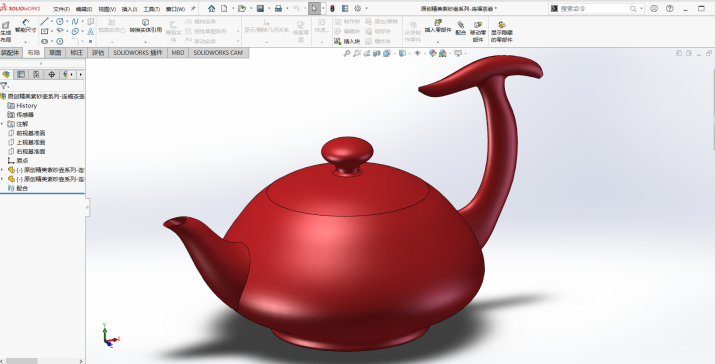Click the user login account icon

click(x=654, y=8)
